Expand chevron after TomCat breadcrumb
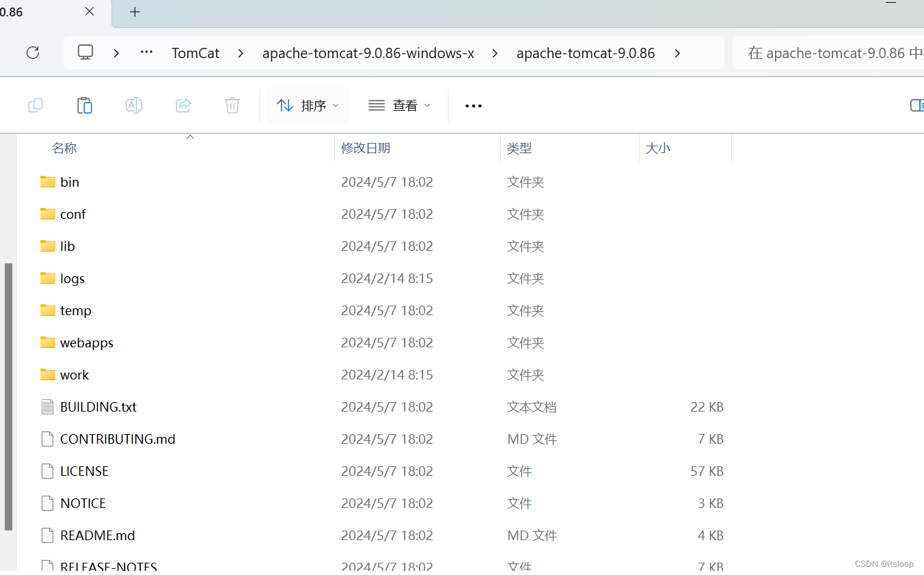 (x=241, y=53)
